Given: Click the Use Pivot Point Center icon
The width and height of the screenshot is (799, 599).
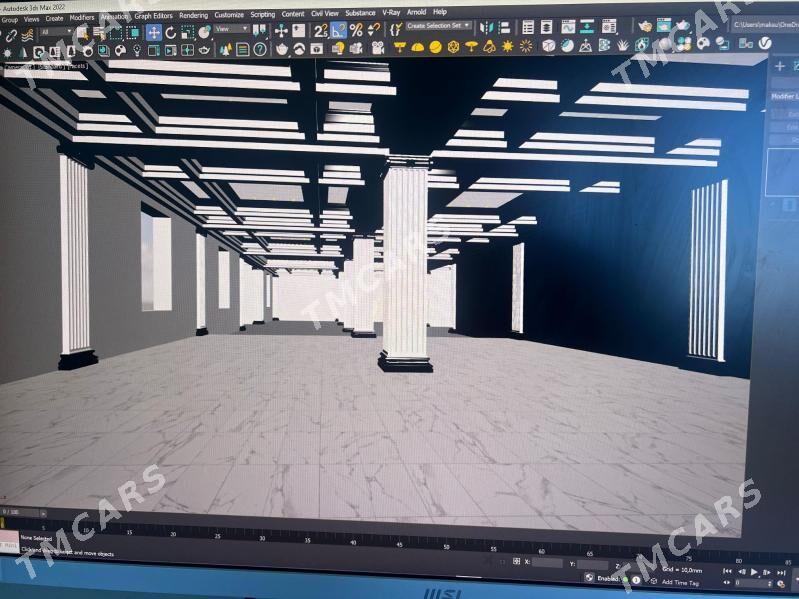Looking at the screenshot, I should tap(259, 31).
